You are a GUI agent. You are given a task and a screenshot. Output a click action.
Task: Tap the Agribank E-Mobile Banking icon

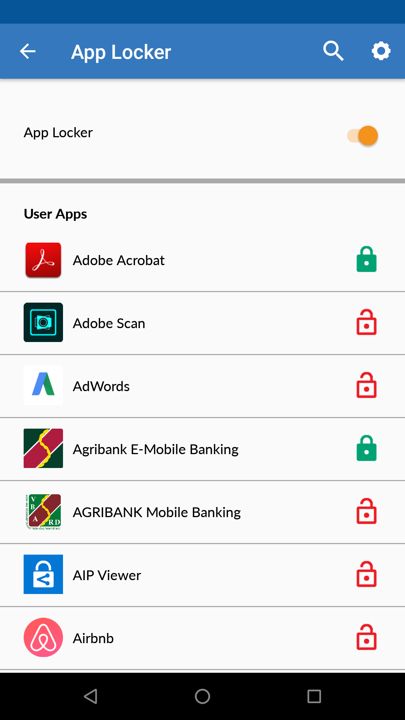(43, 448)
